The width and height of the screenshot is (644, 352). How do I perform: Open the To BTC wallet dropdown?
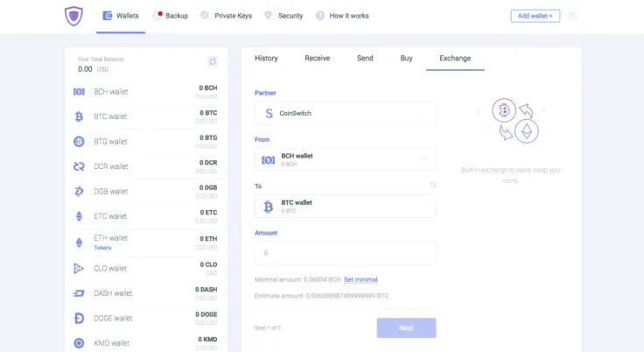[x=346, y=207]
